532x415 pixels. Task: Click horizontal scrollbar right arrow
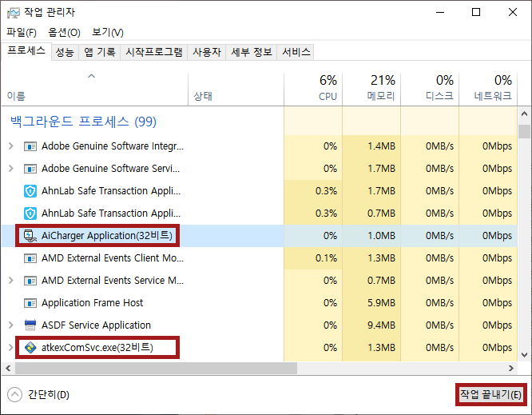pyautogui.click(x=511, y=368)
